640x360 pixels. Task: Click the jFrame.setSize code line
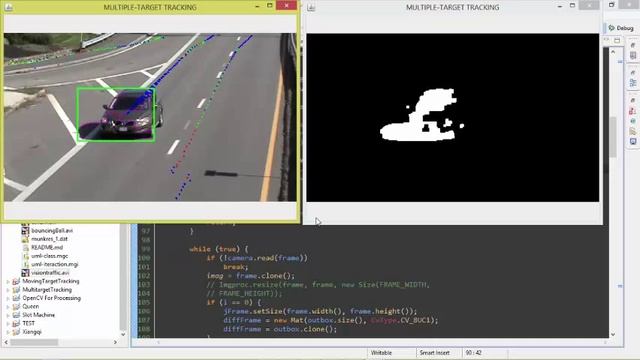320,311
